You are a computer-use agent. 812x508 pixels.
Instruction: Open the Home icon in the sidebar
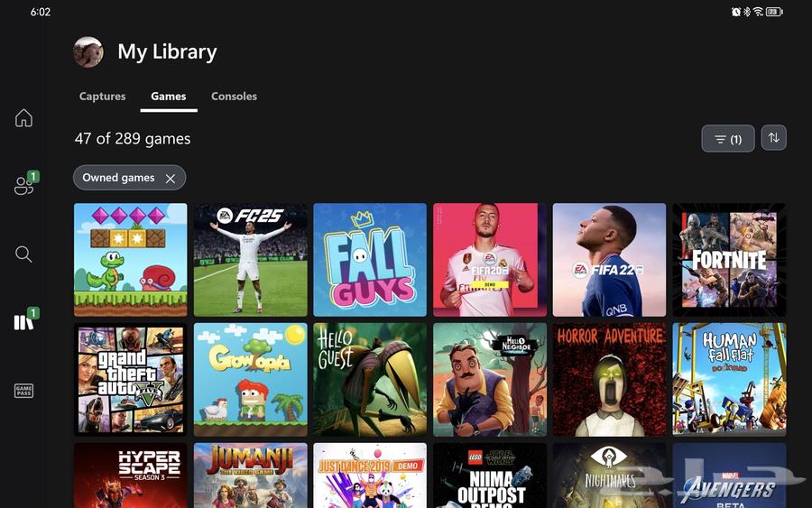tap(23, 118)
